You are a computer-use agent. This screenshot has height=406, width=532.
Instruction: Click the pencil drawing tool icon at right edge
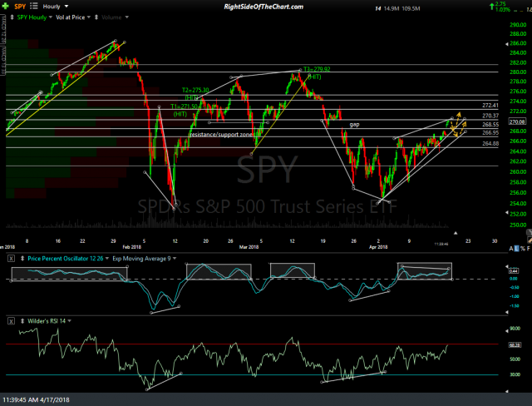(x=529, y=240)
